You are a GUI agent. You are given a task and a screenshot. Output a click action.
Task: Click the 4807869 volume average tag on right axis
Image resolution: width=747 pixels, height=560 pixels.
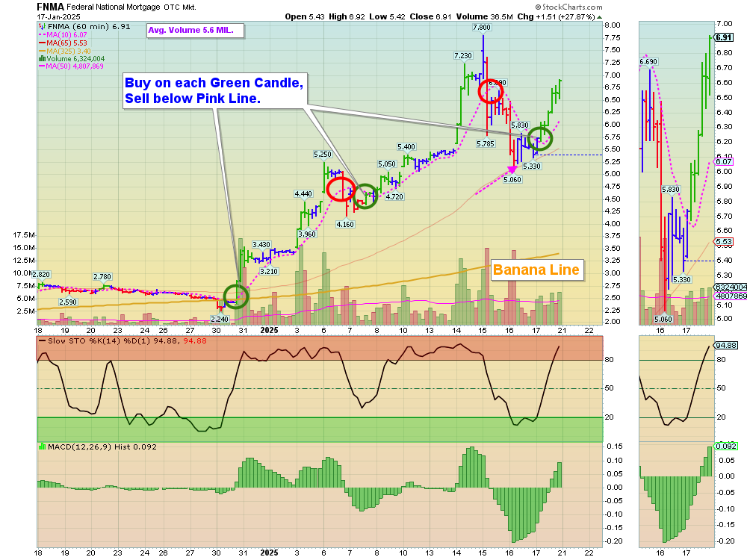pos(731,296)
